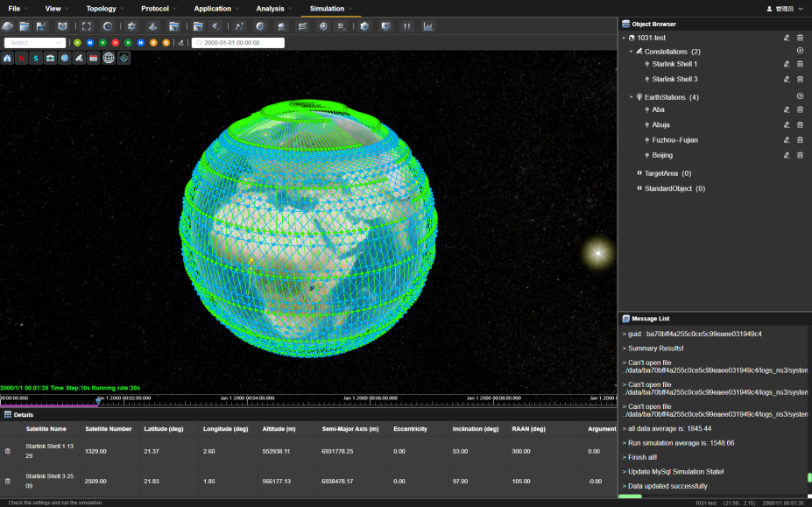This screenshot has height=507, width=812.
Task: Open the Select dropdown in toolbar
Action: tap(34, 42)
